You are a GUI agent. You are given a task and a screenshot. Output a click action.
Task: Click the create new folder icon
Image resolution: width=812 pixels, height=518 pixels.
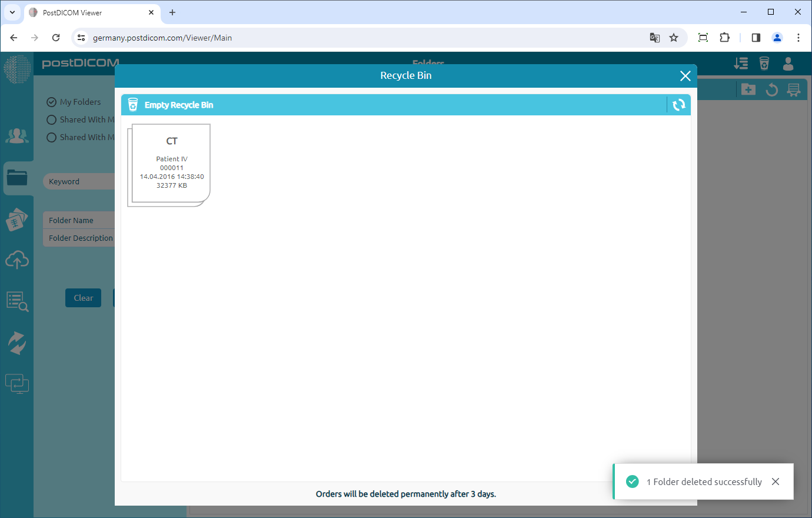pyautogui.click(x=748, y=89)
